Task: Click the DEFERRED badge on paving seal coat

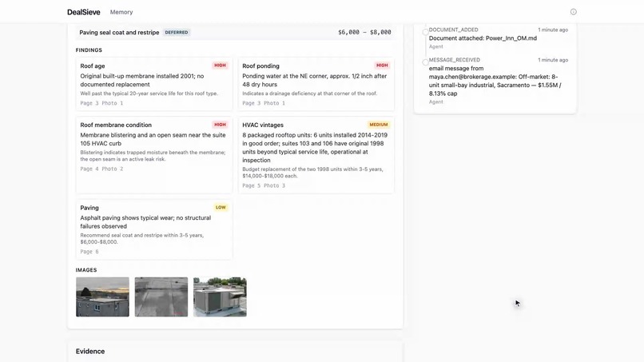Action: [177, 33]
